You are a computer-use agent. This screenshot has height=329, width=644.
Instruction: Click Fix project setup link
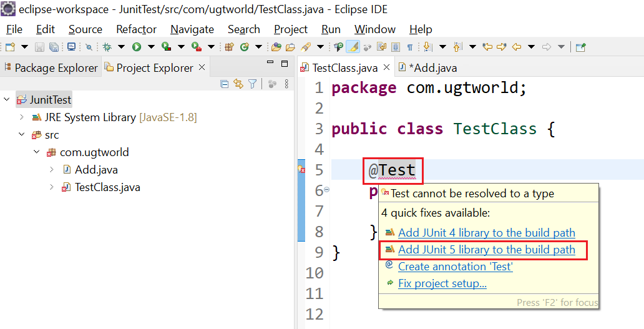coord(442,283)
